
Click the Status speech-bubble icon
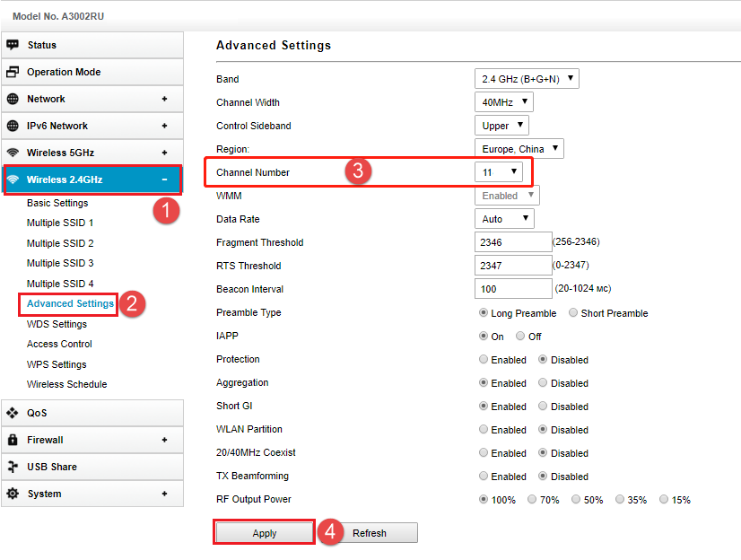pos(13,45)
